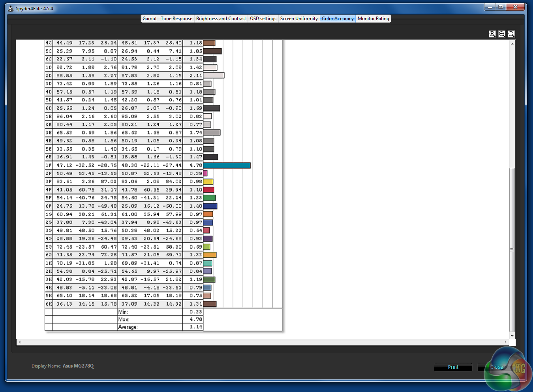533x392 pixels.
Task: Click horizontal scrollbar right arrow
Action: pyautogui.click(x=505, y=342)
